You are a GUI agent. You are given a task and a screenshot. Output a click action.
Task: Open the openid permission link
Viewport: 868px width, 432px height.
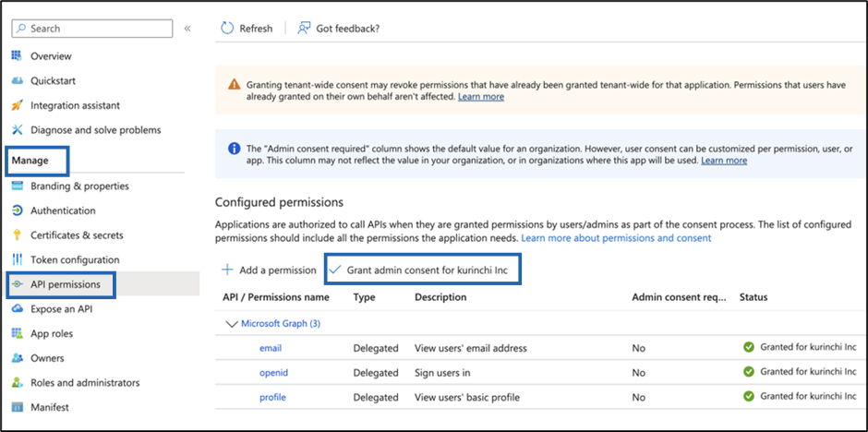point(273,373)
